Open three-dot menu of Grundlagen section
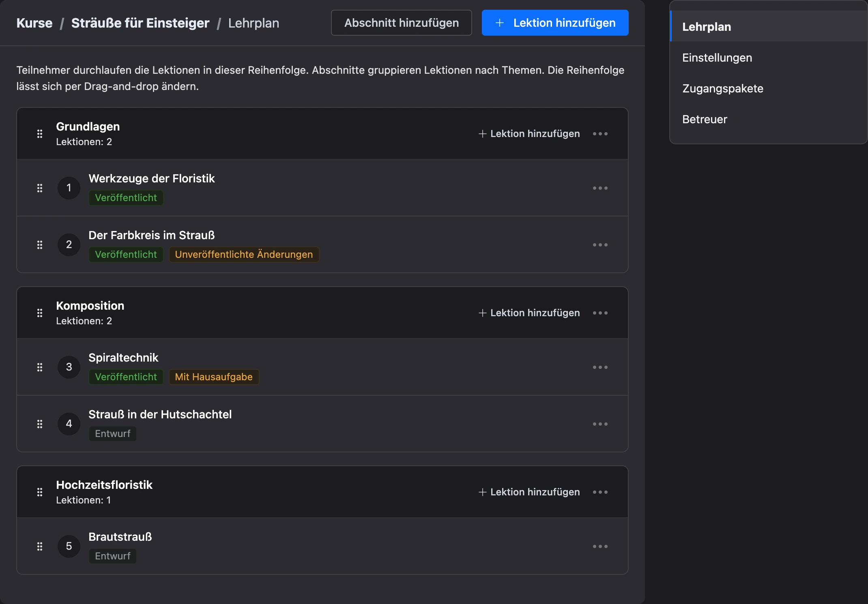Image resolution: width=868 pixels, height=604 pixels. (x=600, y=134)
